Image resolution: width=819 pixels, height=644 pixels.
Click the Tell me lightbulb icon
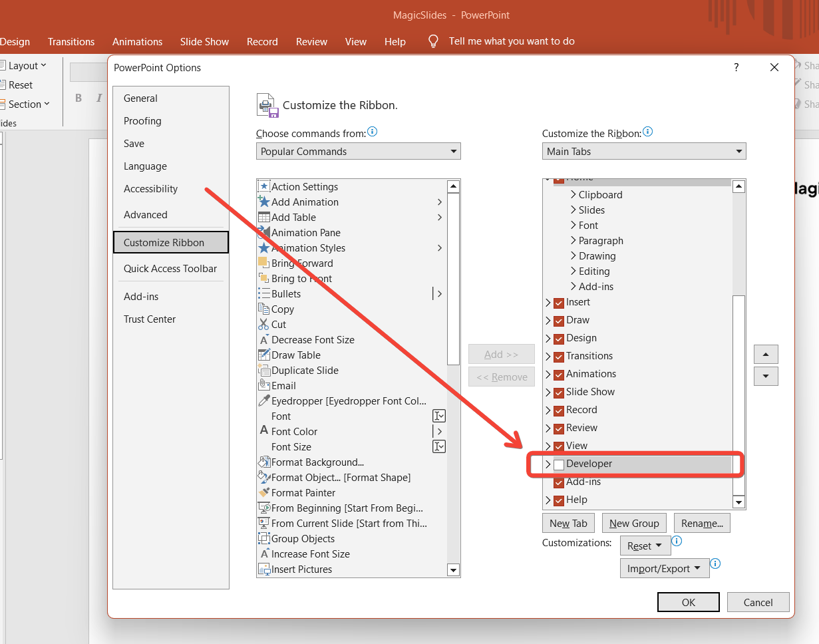(x=433, y=41)
